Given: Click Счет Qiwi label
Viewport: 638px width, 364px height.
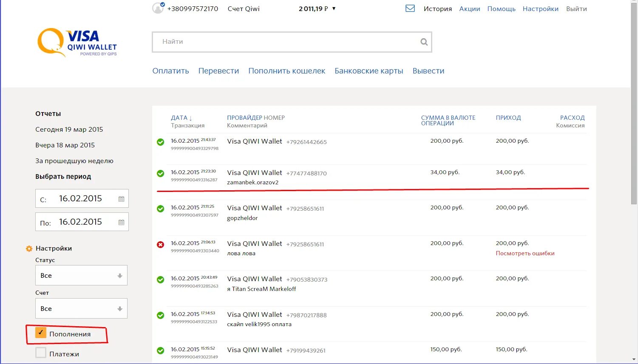Looking at the screenshot, I should point(244,8).
